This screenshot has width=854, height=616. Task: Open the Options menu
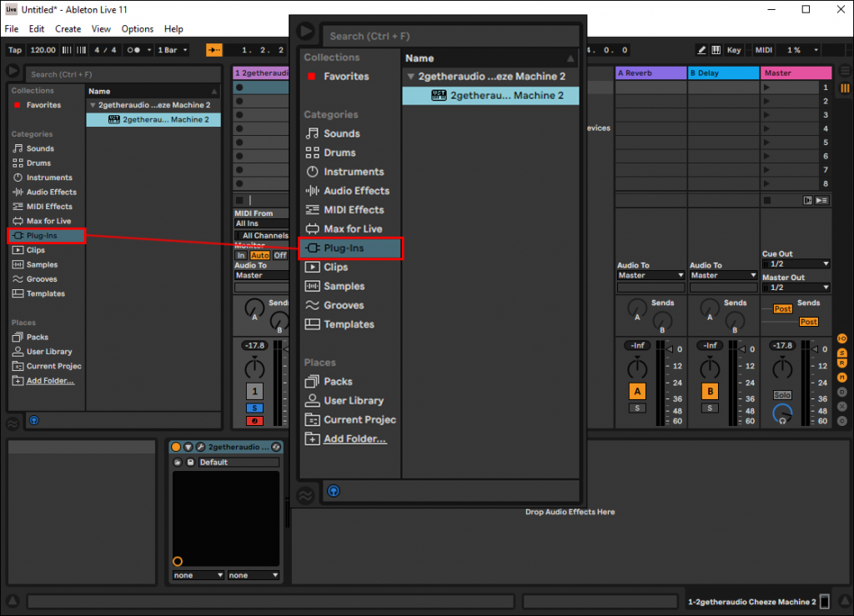(x=138, y=28)
